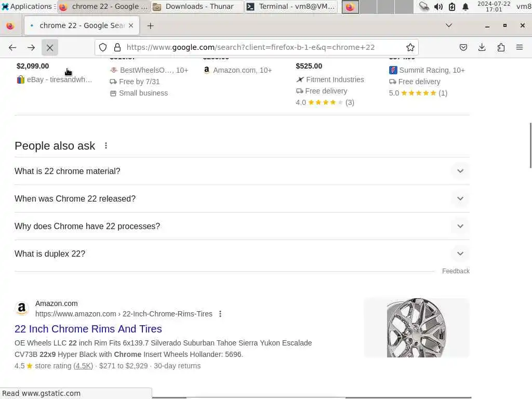Stop loading the page
532x399 pixels.
(50, 47)
